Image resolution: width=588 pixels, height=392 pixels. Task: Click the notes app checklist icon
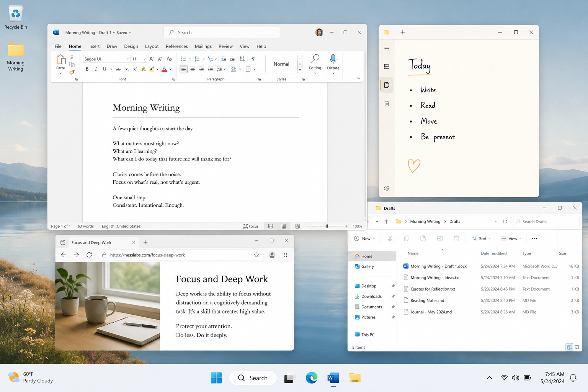coord(387,67)
